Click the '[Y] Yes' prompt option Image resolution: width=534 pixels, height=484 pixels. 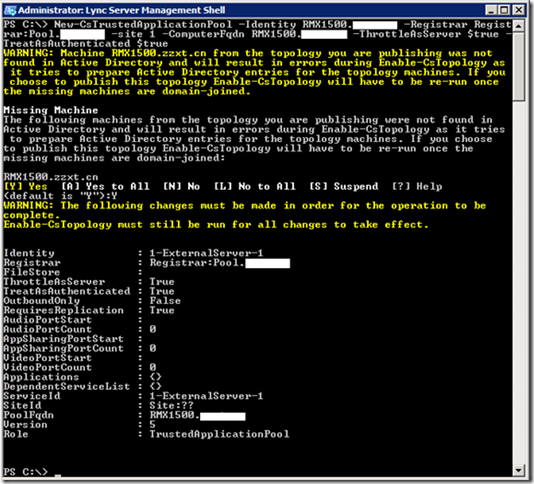click(26, 186)
